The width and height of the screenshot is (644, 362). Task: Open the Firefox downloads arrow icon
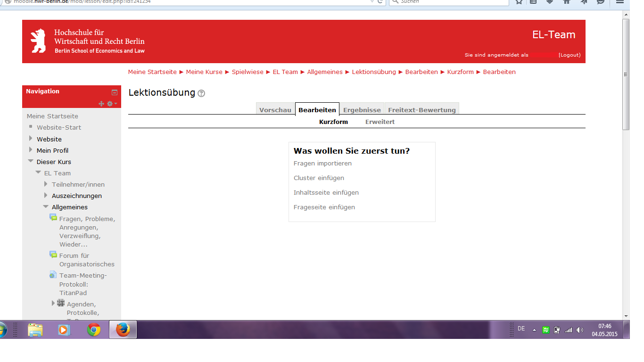point(550,2)
